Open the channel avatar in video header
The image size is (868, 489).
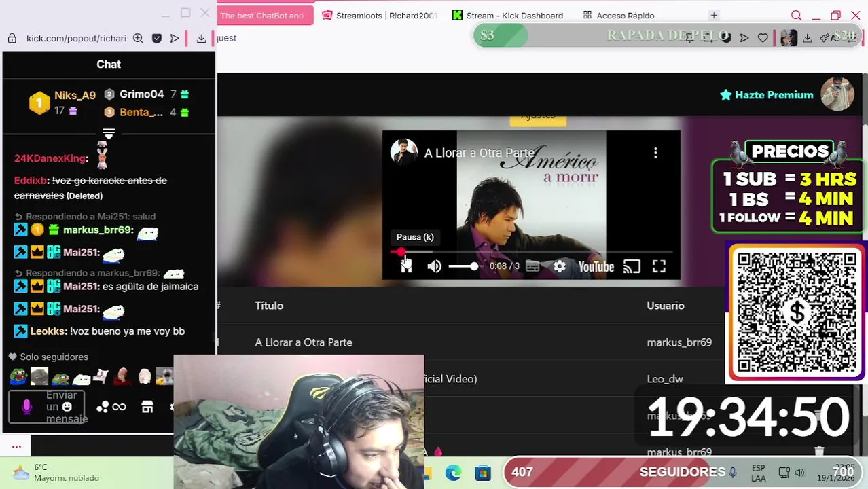(404, 151)
